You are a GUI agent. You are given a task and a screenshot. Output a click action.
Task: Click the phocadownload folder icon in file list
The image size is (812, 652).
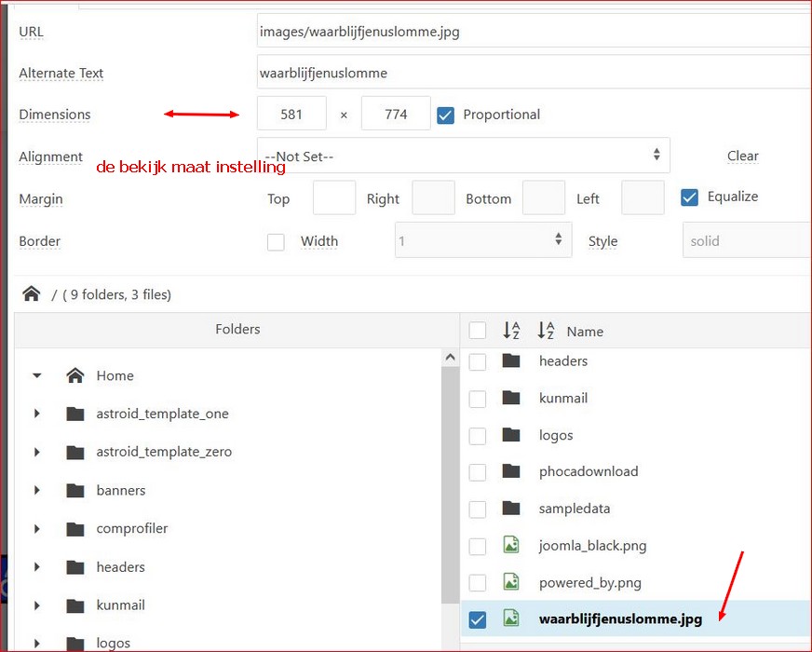pos(511,471)
